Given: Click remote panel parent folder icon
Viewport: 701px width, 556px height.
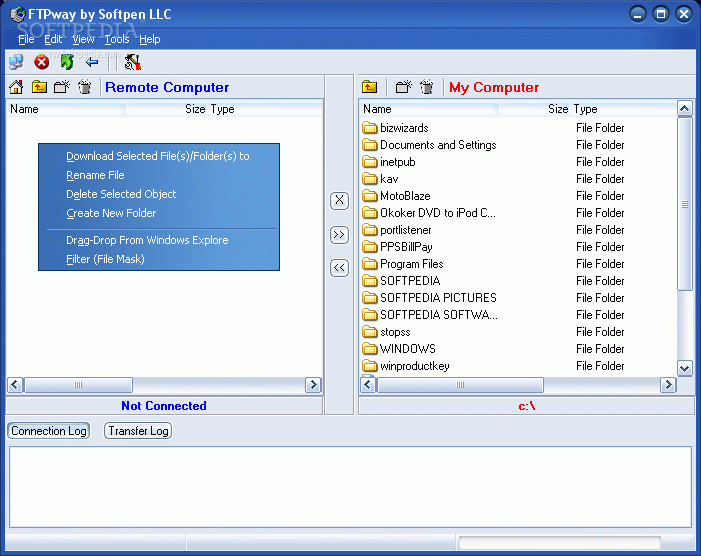Looking at the screenshot, I should [39, 87].
